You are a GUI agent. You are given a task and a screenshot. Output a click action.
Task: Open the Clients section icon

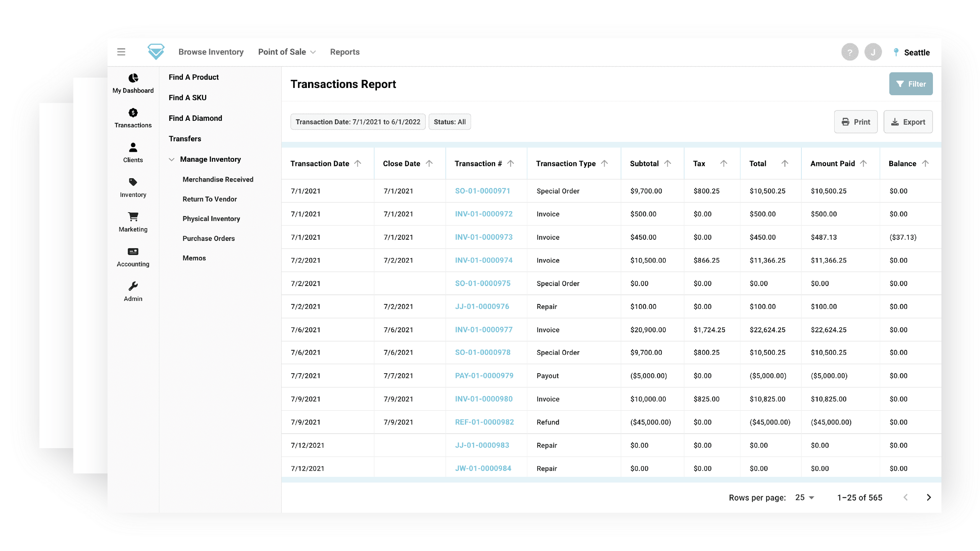pos(133,147)
